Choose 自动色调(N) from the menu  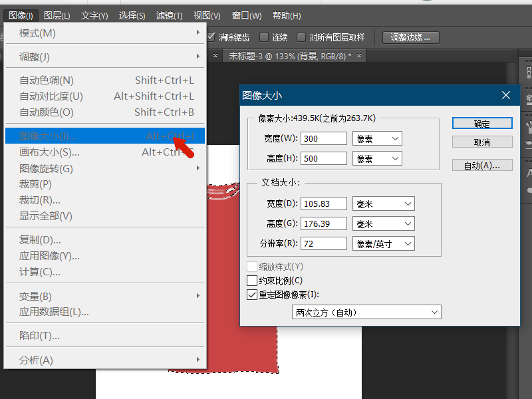pyautogui.click(x=105, y=80)
